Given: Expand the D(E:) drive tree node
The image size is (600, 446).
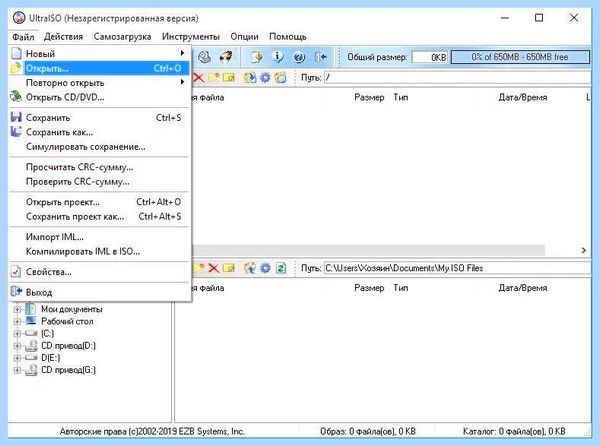Looking at the screenshot, I should point(17,358).
